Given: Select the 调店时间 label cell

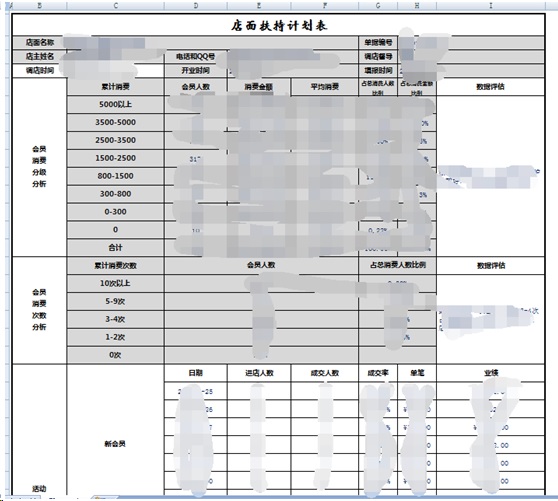Looking at the screenshot, I should point(39,70).
